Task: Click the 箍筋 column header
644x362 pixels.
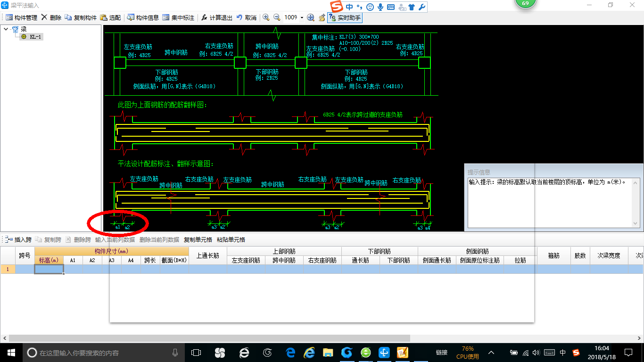Action: [x=554, y=255]
